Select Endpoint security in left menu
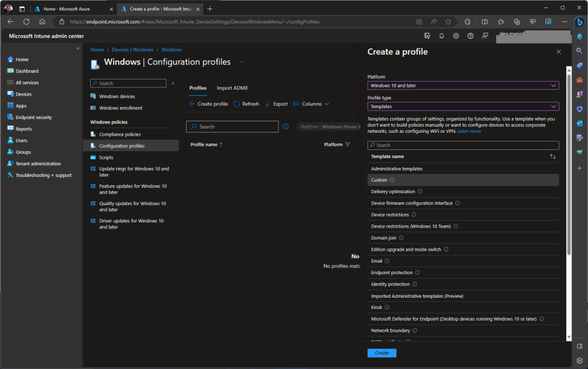The height and width of the screenshot is (369, 588). tap(33, 117)
